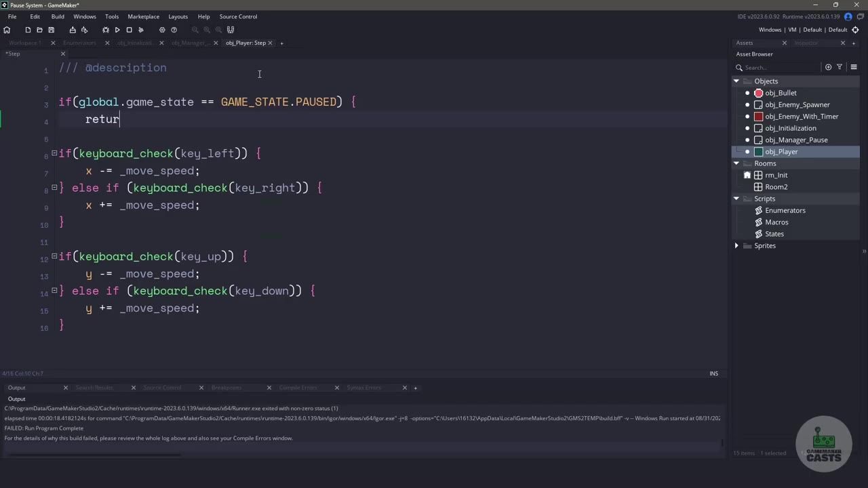Image resolution: width=868 pixels, height=488 pixels.
Task: Fold the key_up if block
Action: pos(54,257)
